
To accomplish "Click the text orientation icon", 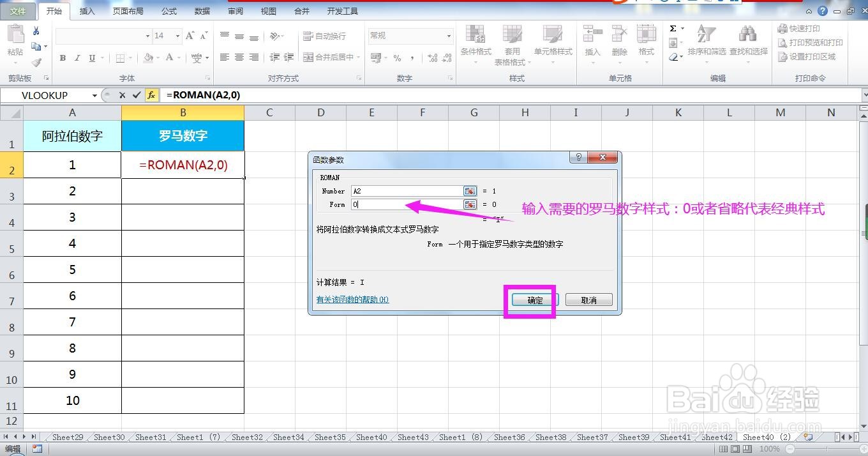I will pos(275,36).
